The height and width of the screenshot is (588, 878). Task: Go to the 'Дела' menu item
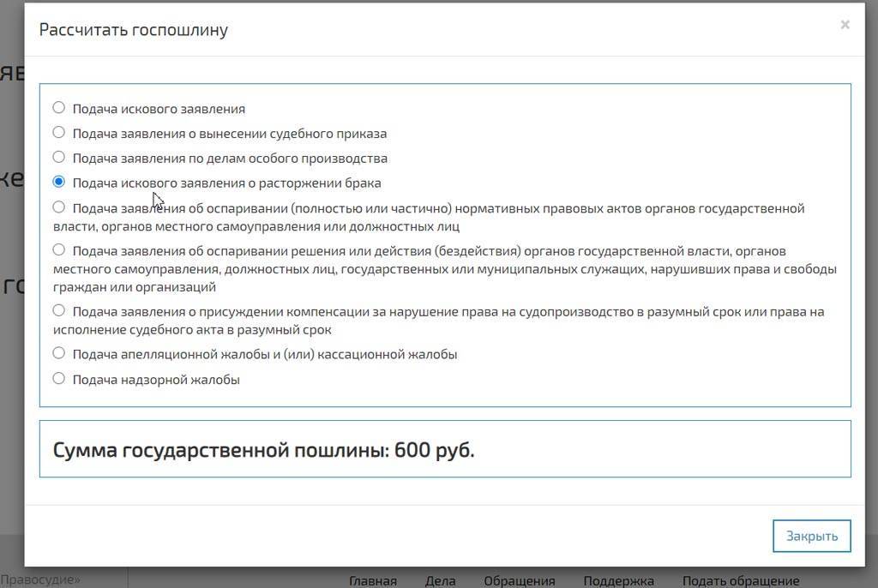(440, 580)
